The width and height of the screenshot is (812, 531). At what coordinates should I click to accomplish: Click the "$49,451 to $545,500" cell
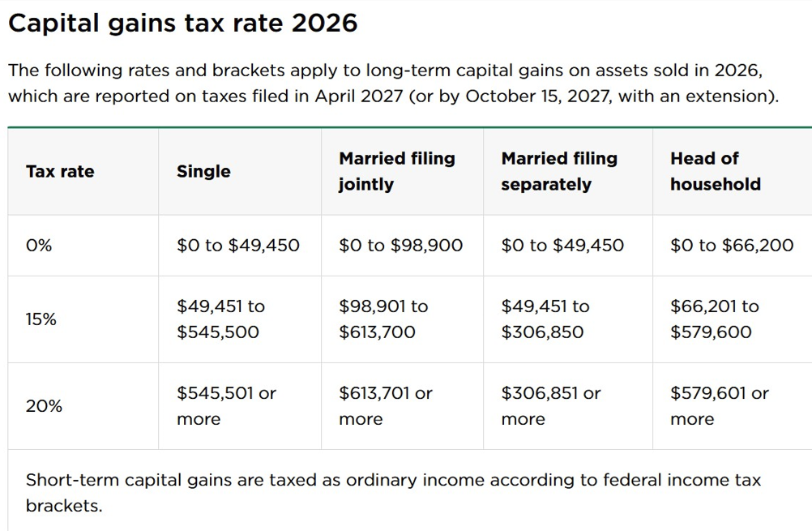pyautogui.click(x=220, y=319)
